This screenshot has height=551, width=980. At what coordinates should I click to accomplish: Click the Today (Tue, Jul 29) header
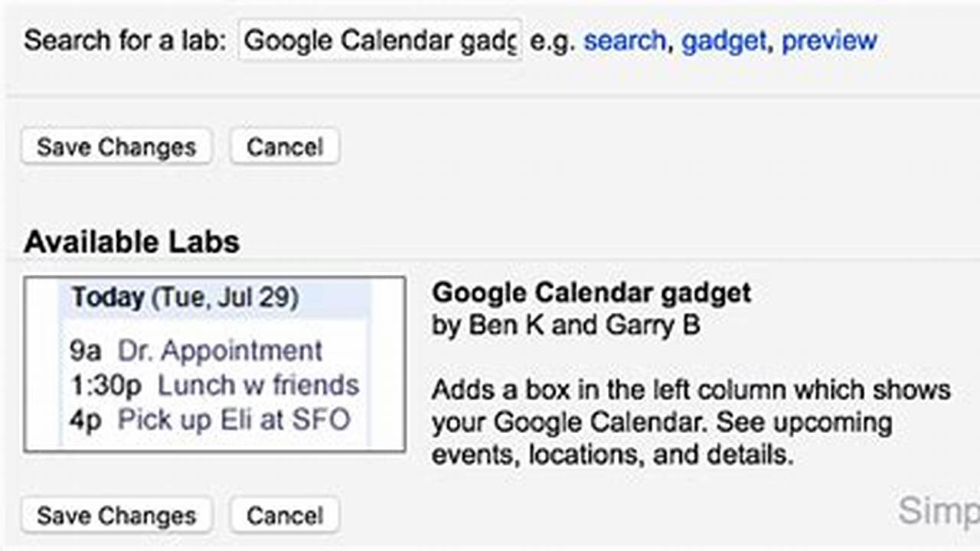click(x=185, y=297)
